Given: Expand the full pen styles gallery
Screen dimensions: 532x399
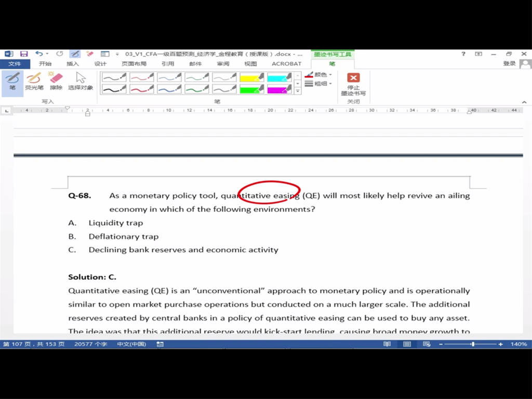Looking at the screenshot, I should point(298,91).
